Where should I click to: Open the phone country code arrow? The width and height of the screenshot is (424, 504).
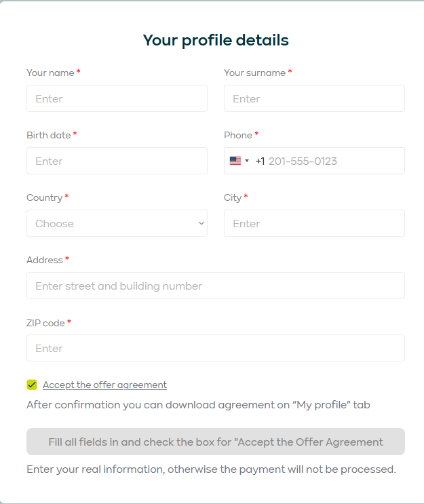point(247,161)
